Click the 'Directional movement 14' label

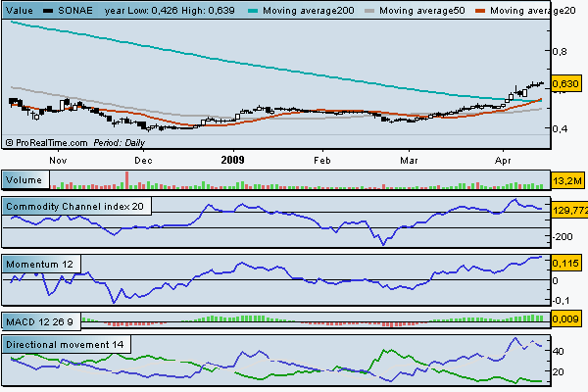point(65,345)
